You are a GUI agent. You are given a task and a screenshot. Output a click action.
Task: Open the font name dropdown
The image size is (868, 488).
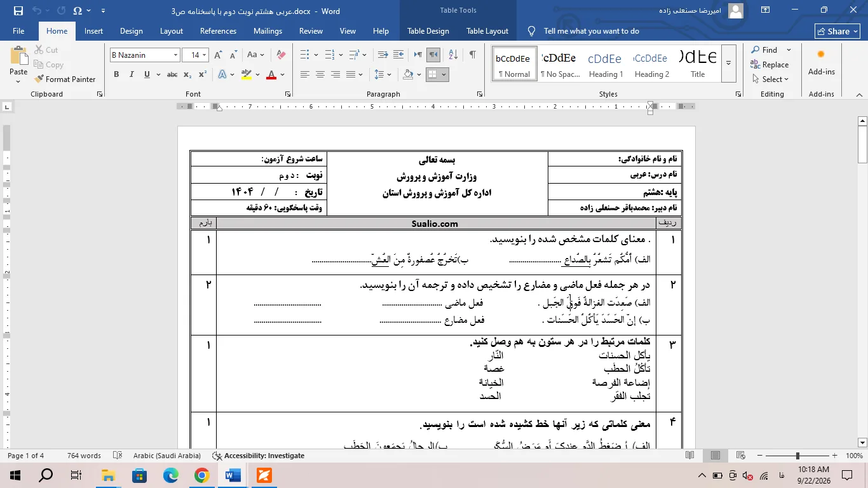click(x=176, y=55)
